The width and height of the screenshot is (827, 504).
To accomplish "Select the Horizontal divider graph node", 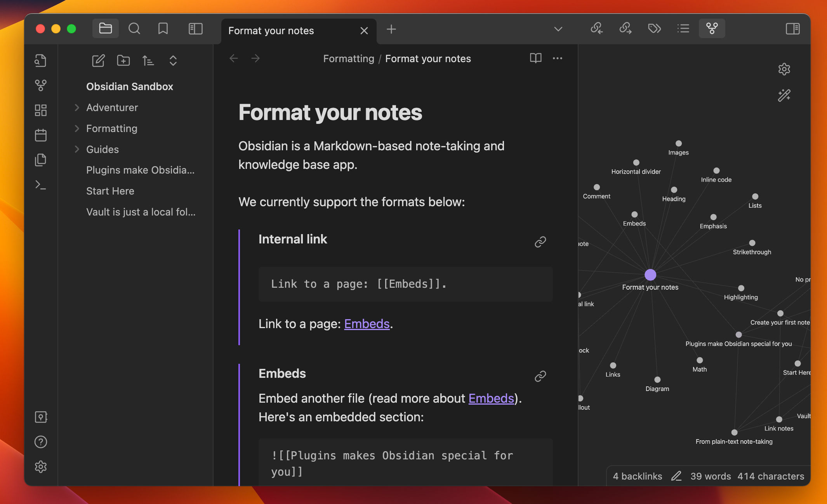I will pos(636,162).
